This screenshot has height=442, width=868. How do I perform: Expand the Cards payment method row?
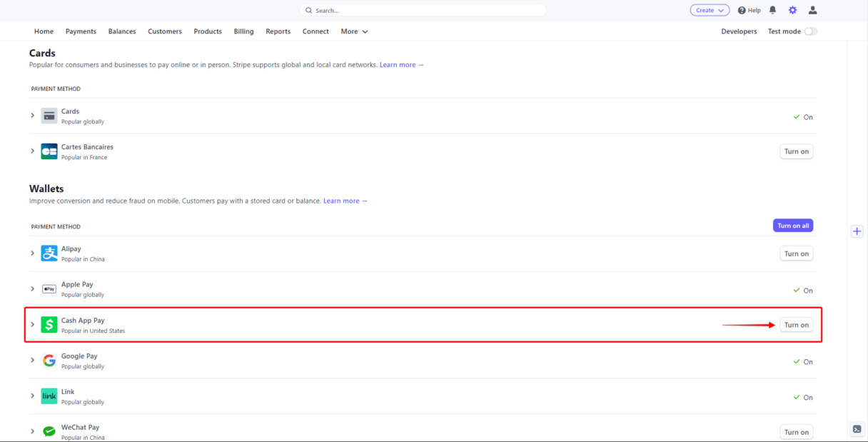[32, 115]
